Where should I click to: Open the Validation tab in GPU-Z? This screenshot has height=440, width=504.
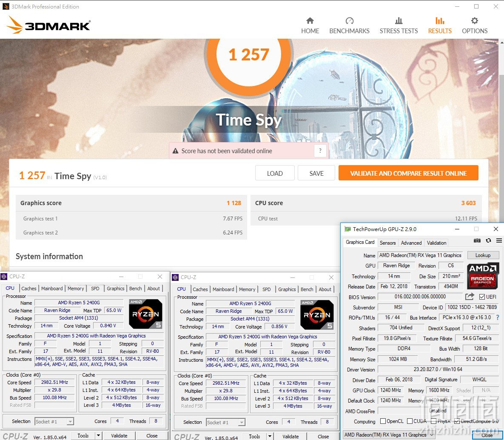pos(436,243)
